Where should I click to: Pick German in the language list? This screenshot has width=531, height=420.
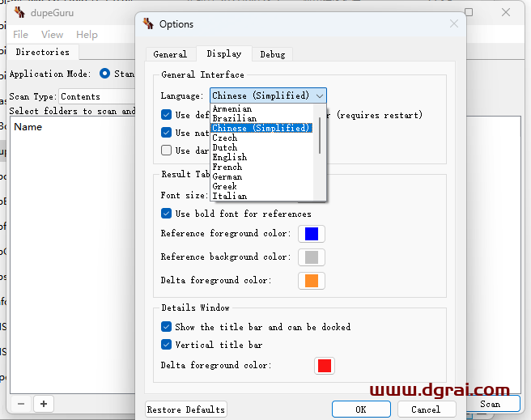pyautogui.click(x=261, y=176)
